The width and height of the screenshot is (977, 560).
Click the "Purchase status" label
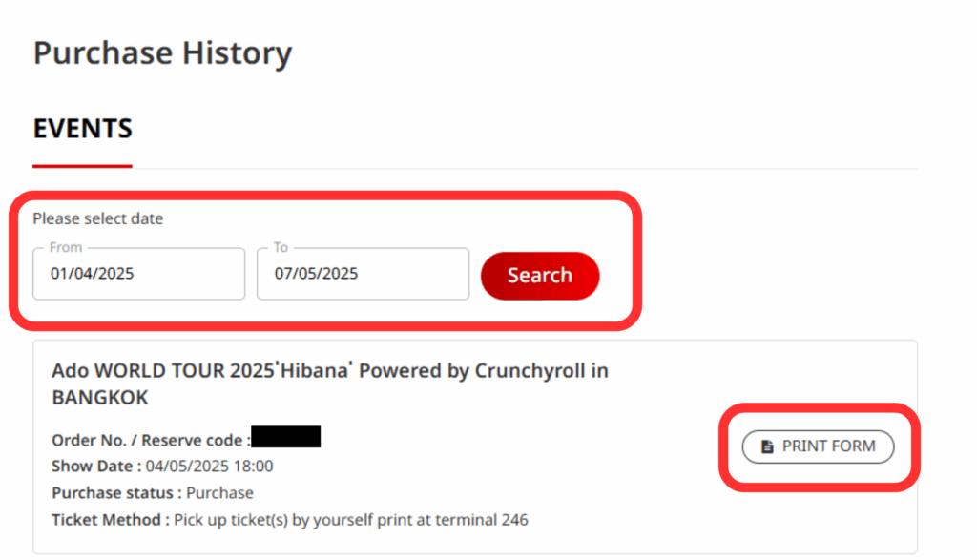[x=116, y=493]
